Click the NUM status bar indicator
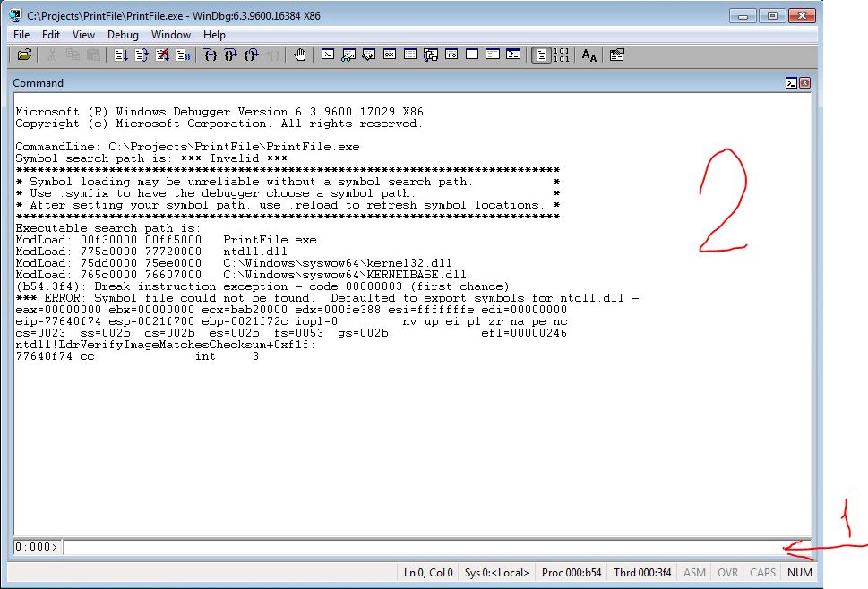This screenshot has height=589, width=868. tap(799, 572)
